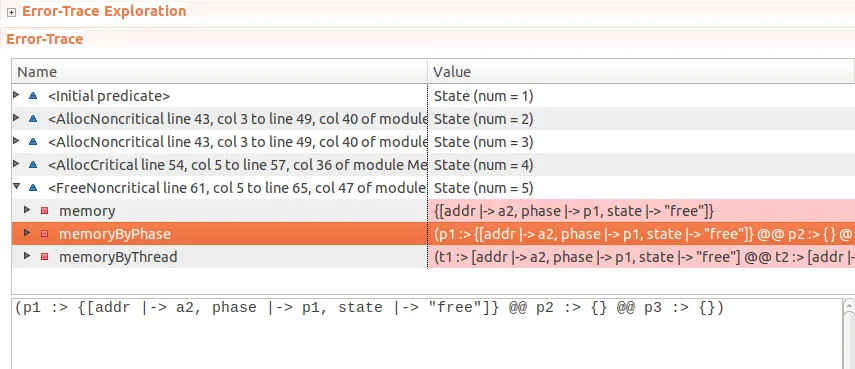Viewport: 855px width, 369px height.
Task: Expand the Error-Trace Exploration section
Action: (x=11, y=13)
